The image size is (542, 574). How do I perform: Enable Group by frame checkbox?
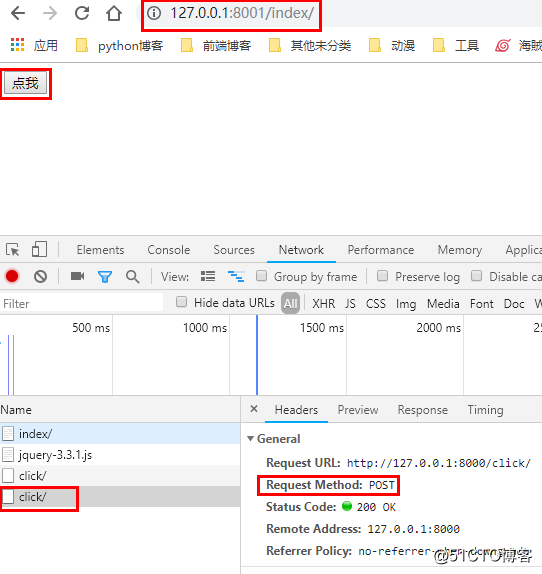click(x=261, y=276)
